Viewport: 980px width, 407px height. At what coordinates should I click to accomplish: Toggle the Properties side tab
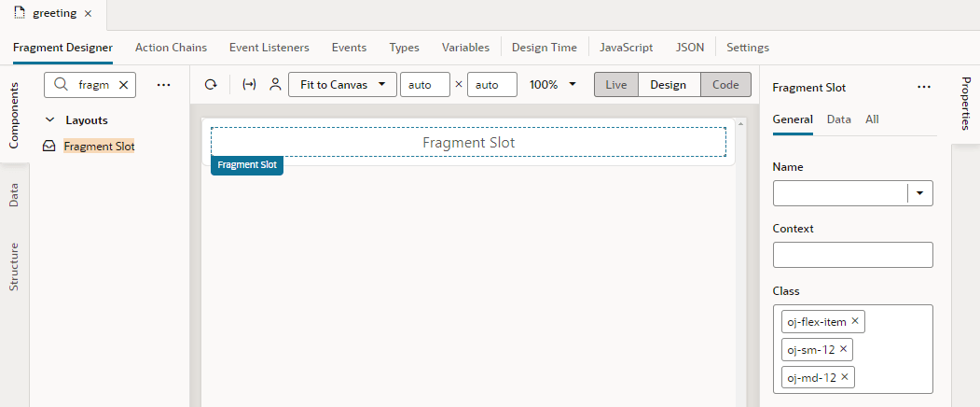[966, 103]
